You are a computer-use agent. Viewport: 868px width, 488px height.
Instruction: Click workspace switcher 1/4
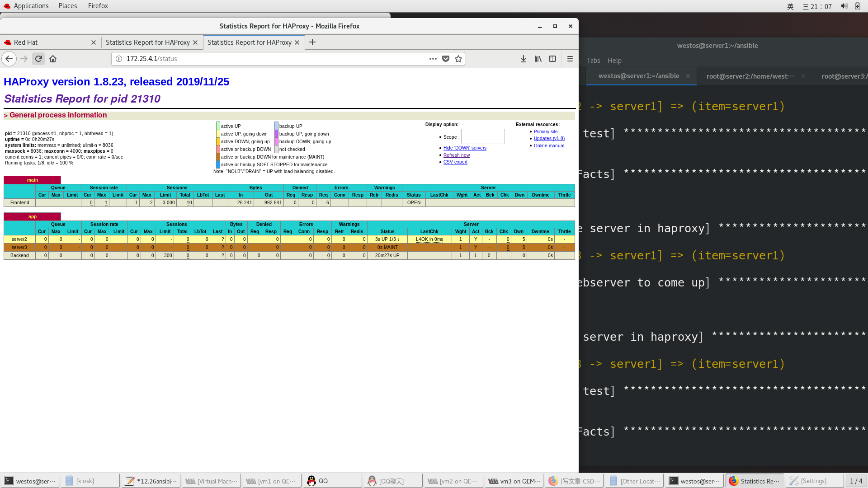pos(856,481)
